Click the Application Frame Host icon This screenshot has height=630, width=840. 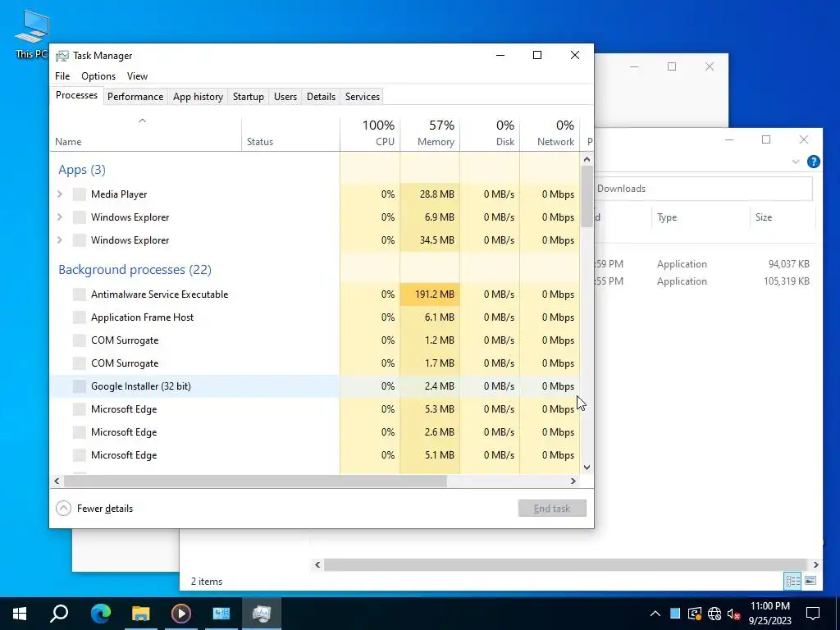pyautogui.click(x=80, y=317)
